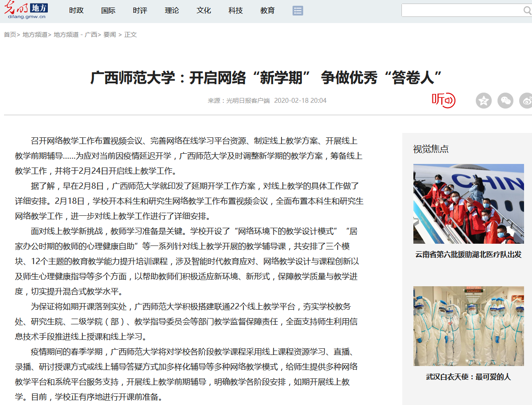Click inside the search input box
532x405 pixels.
coord(460,11)
